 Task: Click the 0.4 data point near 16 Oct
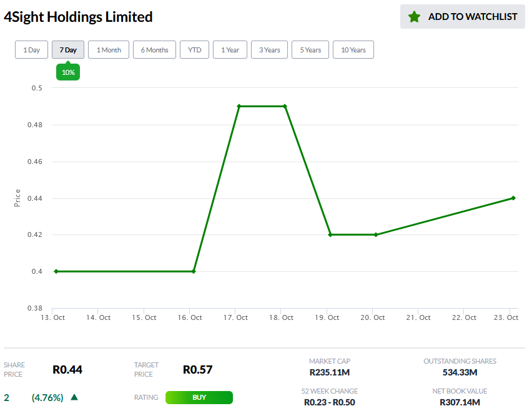click(x=194, y=271)
